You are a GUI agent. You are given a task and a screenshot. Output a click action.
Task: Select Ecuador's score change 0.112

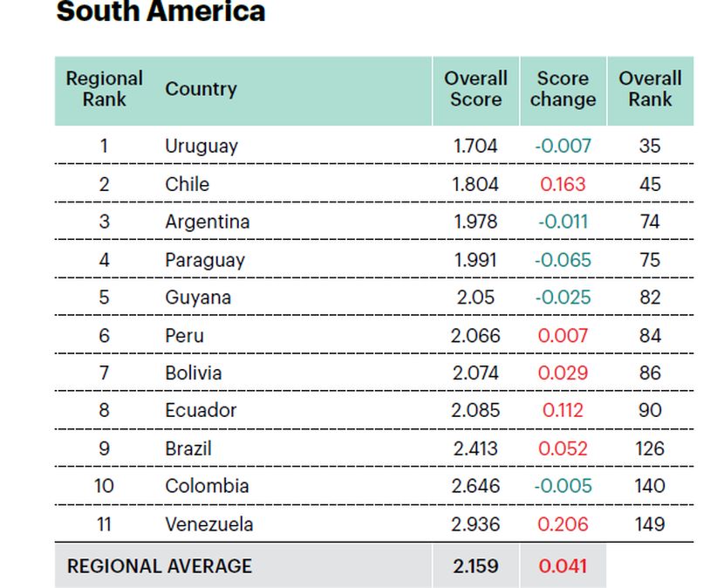(563, 410)
